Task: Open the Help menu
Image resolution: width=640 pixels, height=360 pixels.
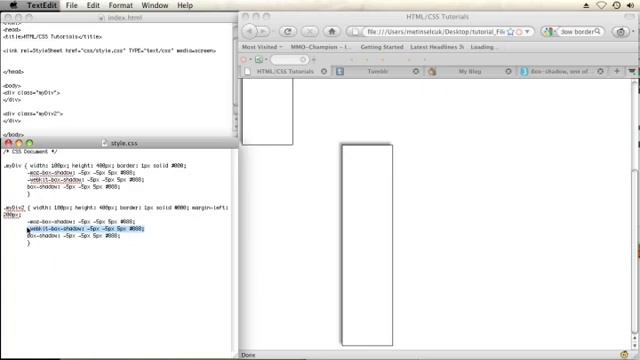Action: click(x=185, y=5)
